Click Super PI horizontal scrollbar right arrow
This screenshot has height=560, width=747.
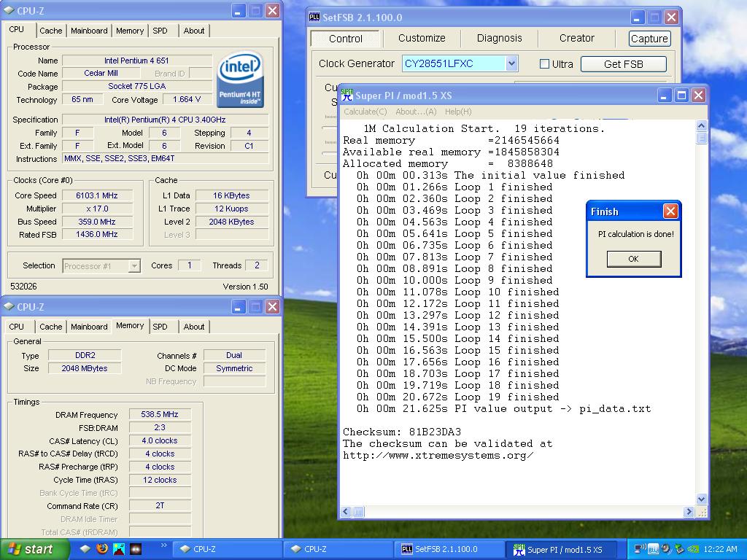(689, 512)
